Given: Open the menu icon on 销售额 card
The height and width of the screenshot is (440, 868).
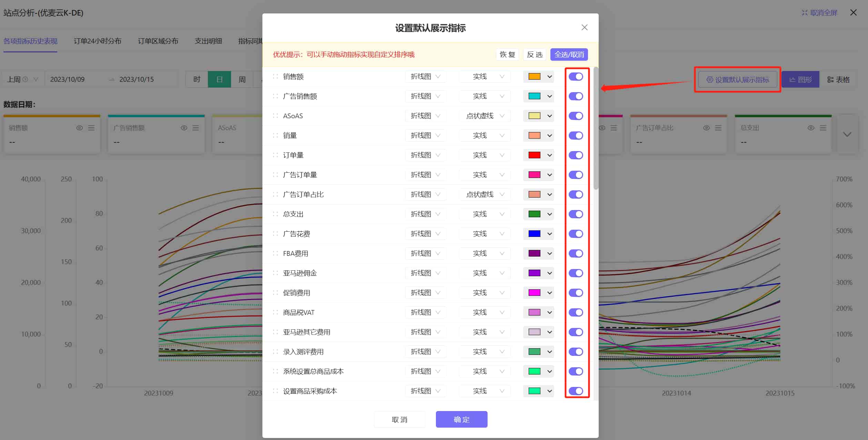Looking at the screenshot, I should pos(91,128).
